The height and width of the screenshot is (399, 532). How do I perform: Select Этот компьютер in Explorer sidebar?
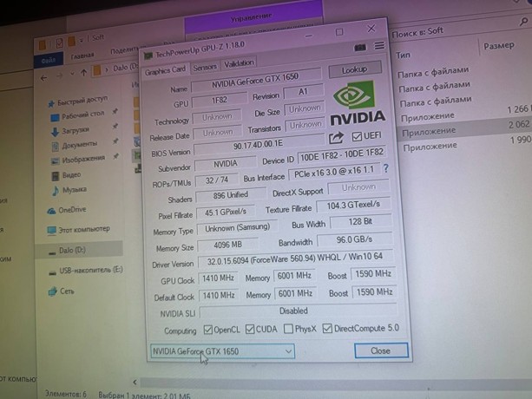click(x=78, y=230)
